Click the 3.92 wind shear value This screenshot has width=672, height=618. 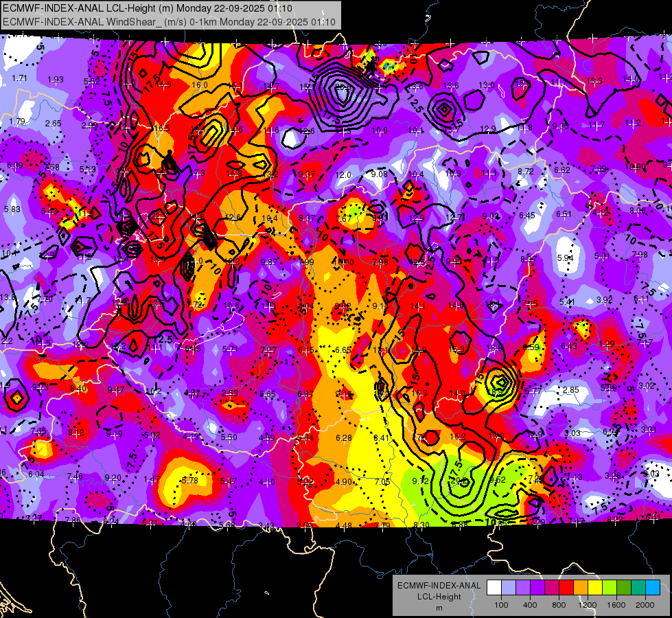coord(604,300)
